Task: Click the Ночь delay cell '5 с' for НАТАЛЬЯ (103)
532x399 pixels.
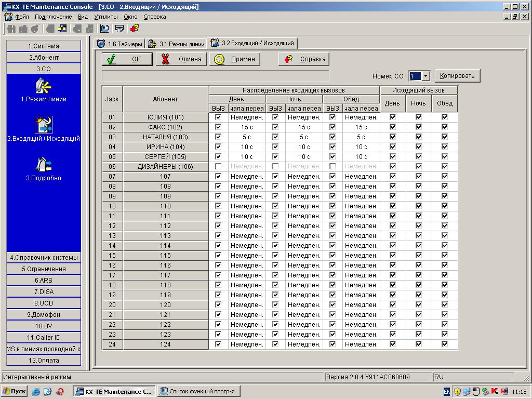Action: [304, 137]
